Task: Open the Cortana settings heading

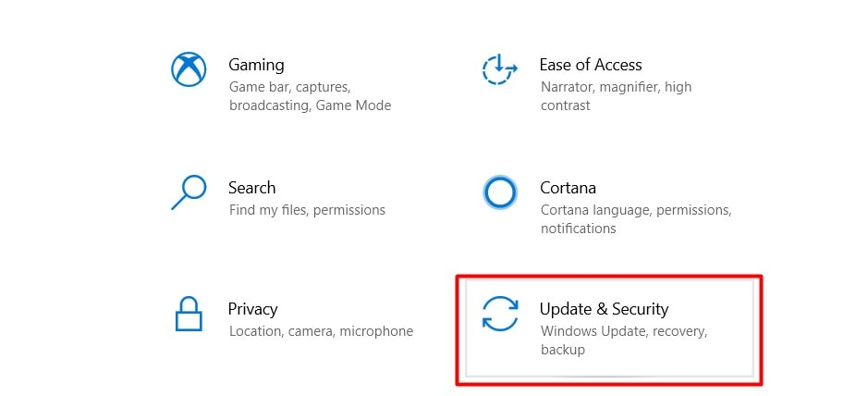Action: click(x=568, y=188)
